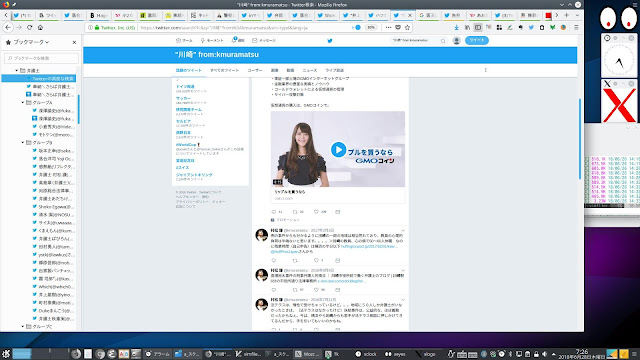Image resolution: width=640 pixels, height=360 pixels.
Task: Toggle the sidebar with the toolbar sidebar icon
Action: [x=478, y=27]
